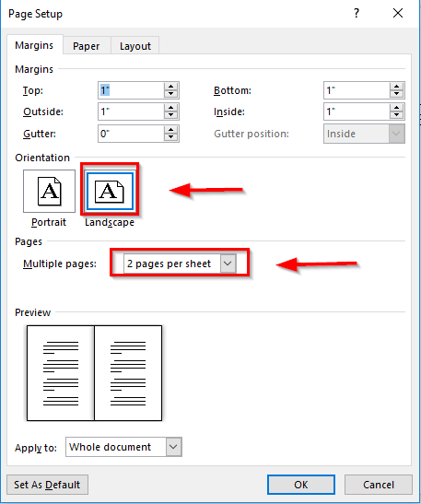Image resolution: width=421 pixels, height=504 pixels.
Task: Switch to the Paper tab
Action: click(86, 46)
